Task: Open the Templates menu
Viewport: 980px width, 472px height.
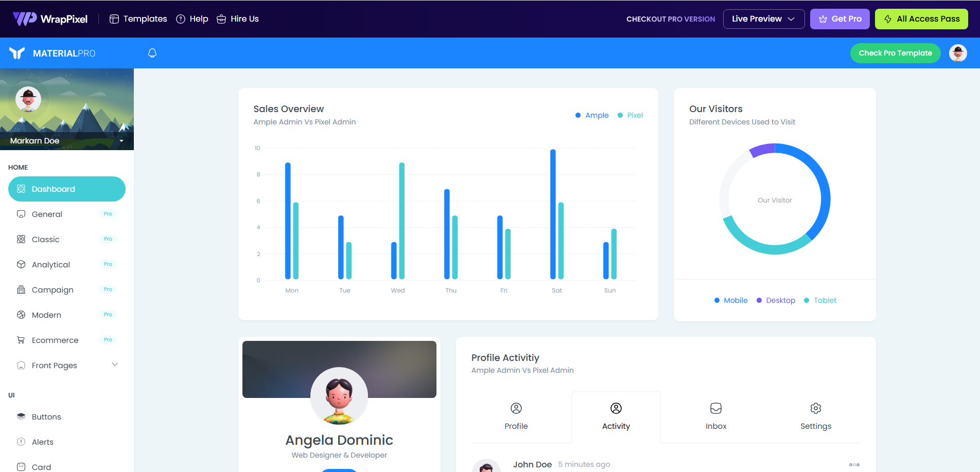Action: click(138, 19)
